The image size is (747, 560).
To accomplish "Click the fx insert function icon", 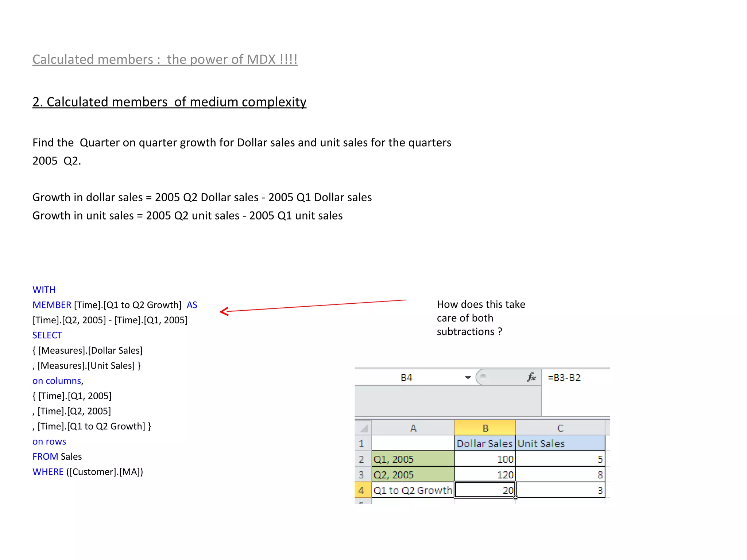I will point(531,377).
